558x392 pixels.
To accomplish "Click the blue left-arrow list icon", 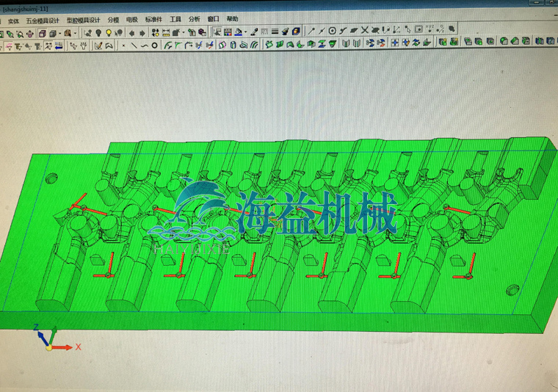I will tap(59, 46).
